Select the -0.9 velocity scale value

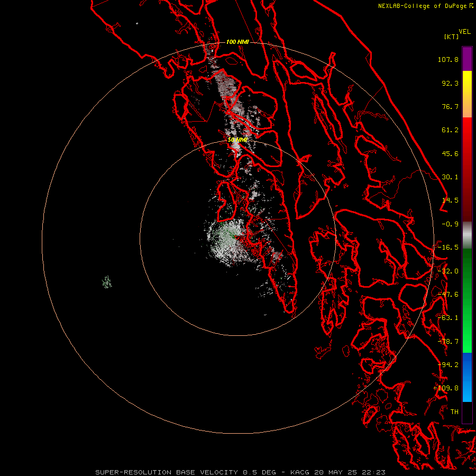click(x=450, y=224)
